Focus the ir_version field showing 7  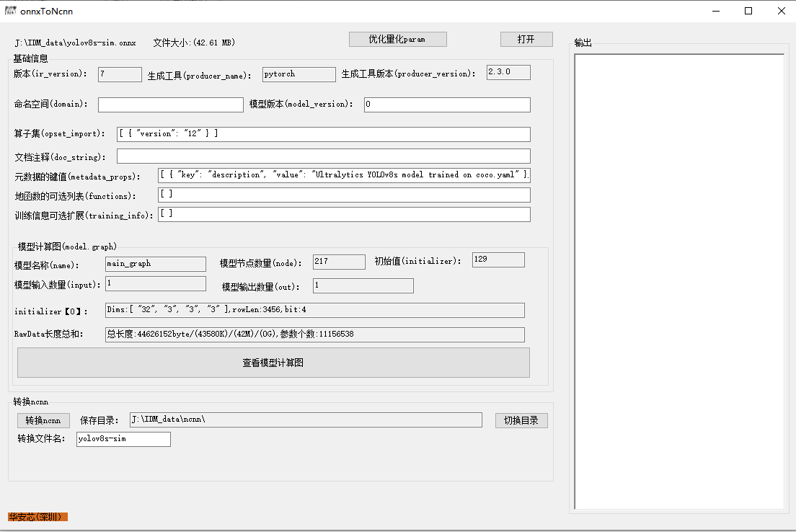(x=120, y=74)
